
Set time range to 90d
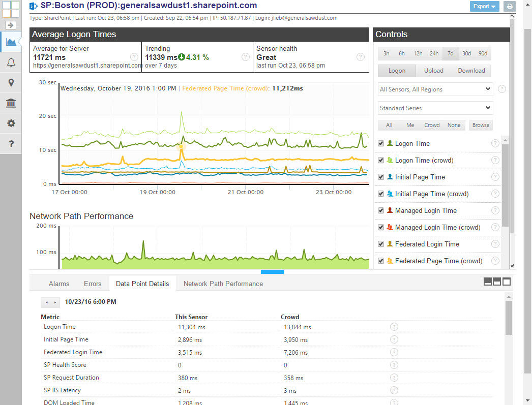(x=483, y=53)
